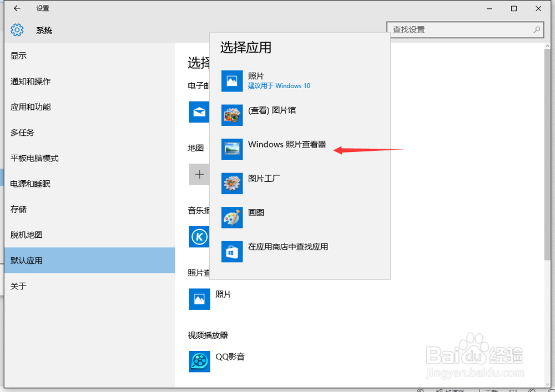This screenshot has height=392, width=555.
Task: Open 显示 settings page
Action: [x=89, y=56]
